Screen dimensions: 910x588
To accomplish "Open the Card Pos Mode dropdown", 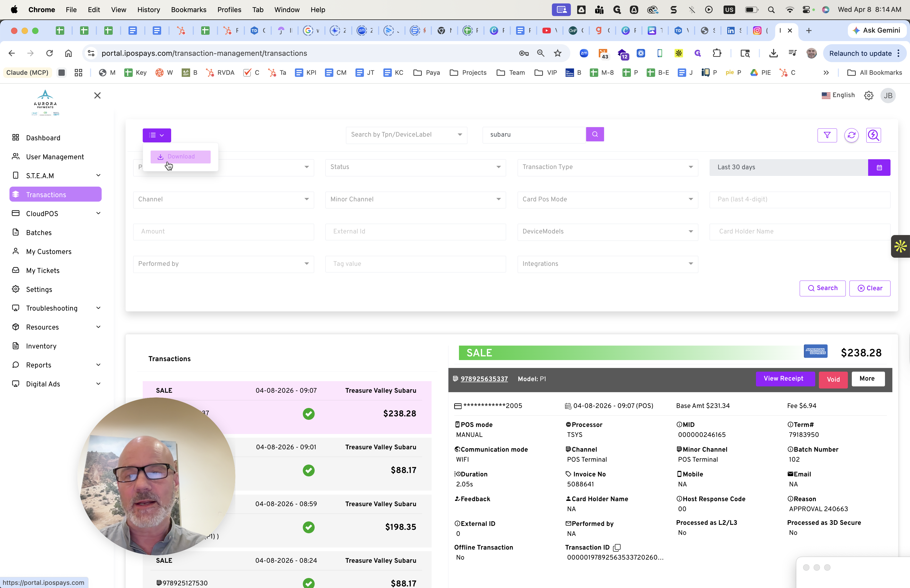I will click(607, 199).
